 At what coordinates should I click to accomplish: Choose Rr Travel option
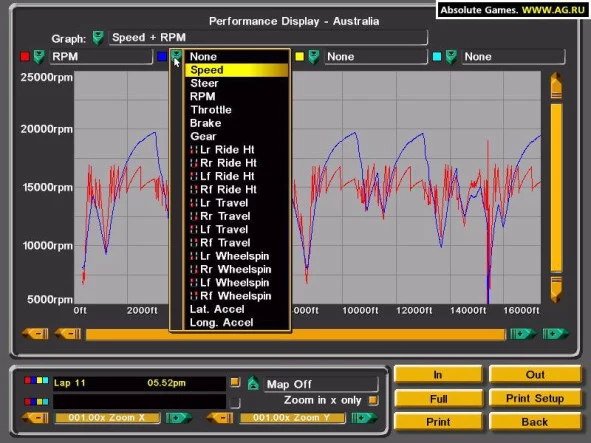[x=237, y=216]
